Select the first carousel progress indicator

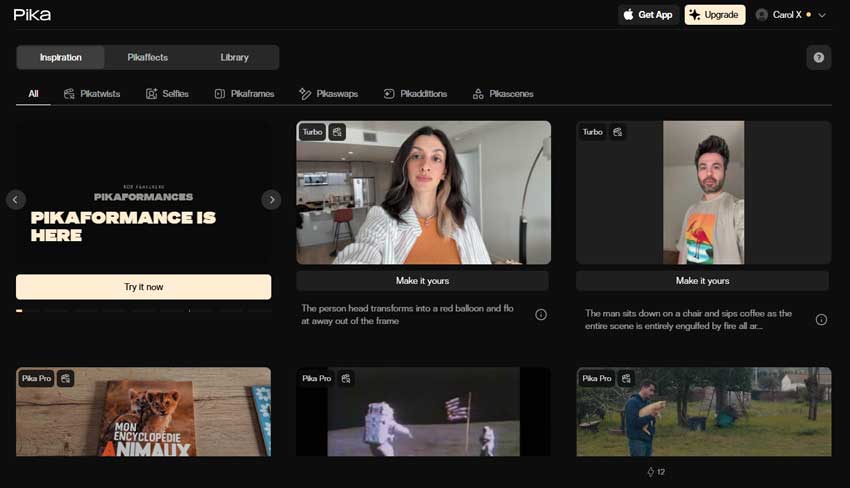point(19,311)
